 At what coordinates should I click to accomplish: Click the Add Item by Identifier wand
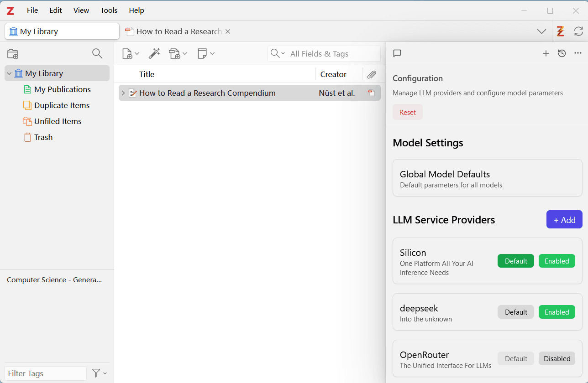pyautogui.click(x=154, y=54)
